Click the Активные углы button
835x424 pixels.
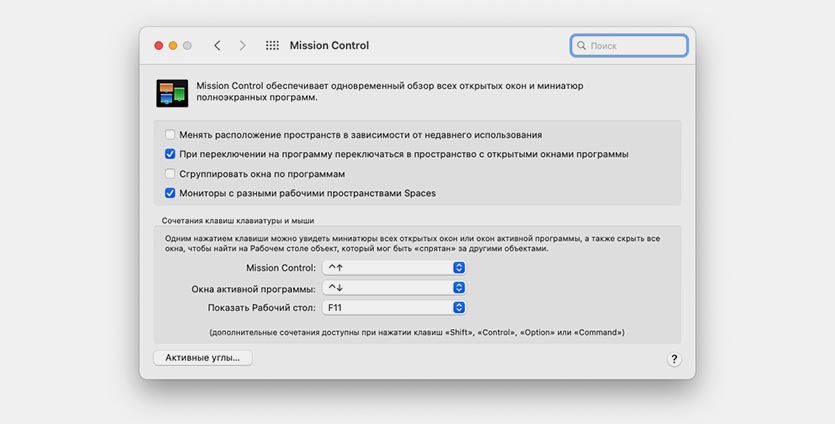pyautogui.click(x=203, y=357)
